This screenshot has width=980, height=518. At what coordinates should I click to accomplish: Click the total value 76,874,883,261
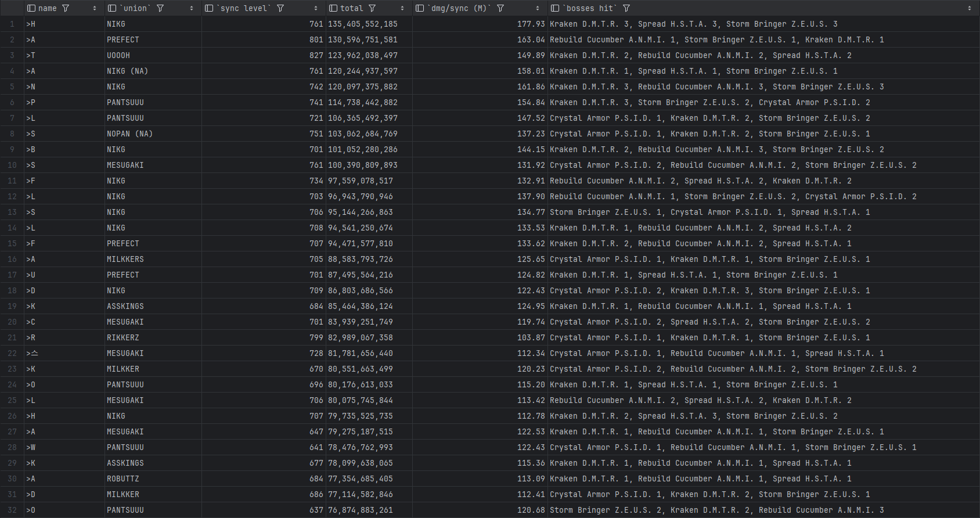click(361, 510)
